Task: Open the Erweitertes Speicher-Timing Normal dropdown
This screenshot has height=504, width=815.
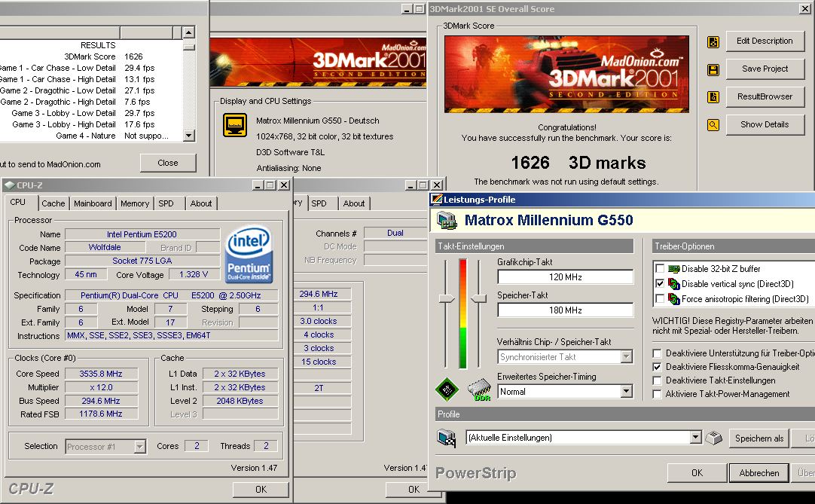Action: tap(627, 392)
